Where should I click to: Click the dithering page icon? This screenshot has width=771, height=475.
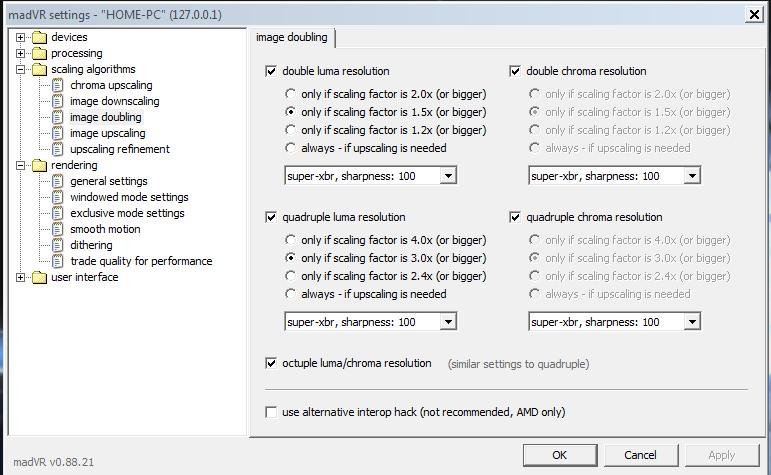coord(57,246)
